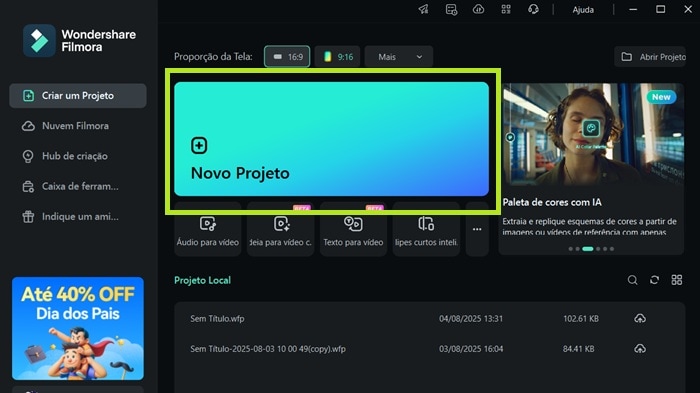This screenshot has height=393, width=700.
Task: Select the 9:16 aspect ratio
Action: point(338,57)
